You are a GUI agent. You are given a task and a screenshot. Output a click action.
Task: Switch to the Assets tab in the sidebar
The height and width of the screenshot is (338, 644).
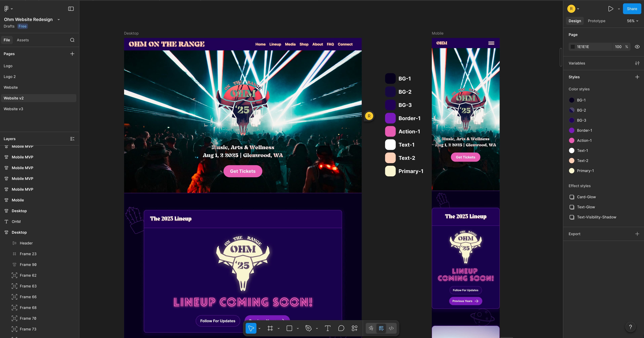coord(23,40)
